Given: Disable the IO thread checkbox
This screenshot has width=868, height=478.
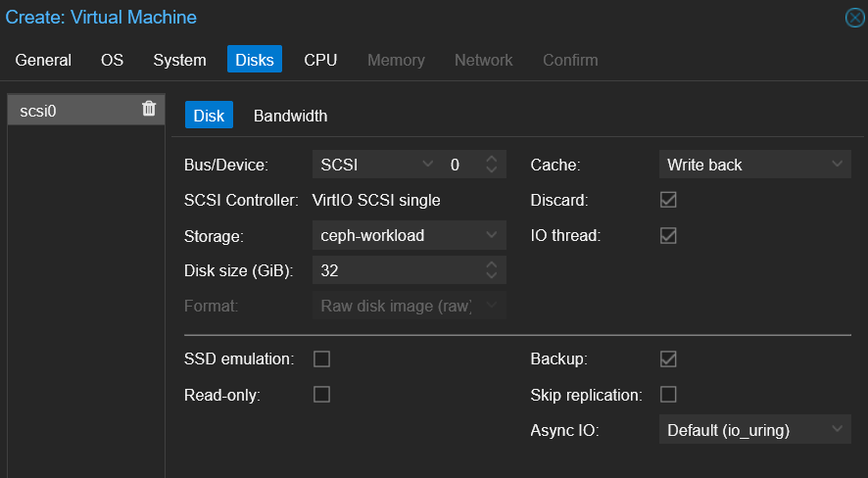Looking at the screenshot, I should tap(668, 235).
